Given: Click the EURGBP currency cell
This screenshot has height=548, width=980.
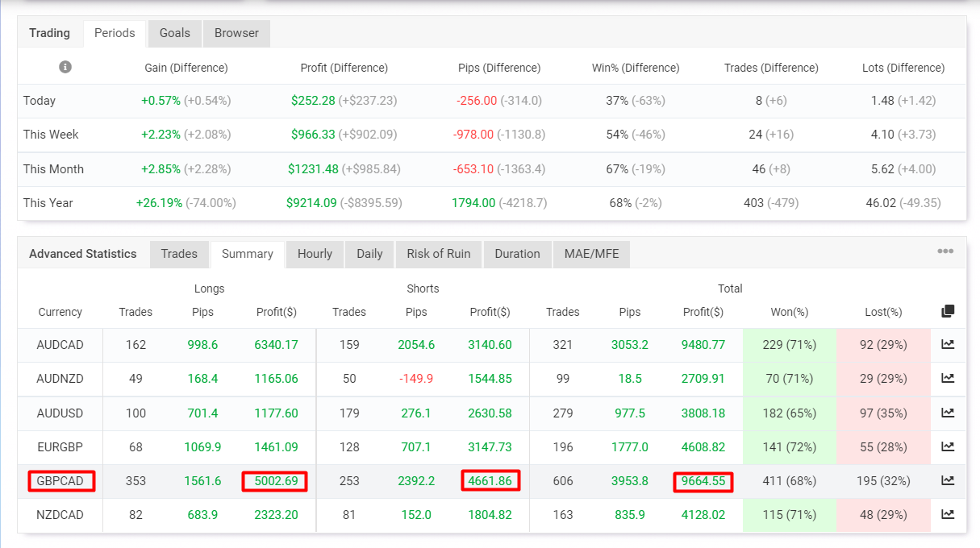Looking at the screenshot, I should coord(60,447).
